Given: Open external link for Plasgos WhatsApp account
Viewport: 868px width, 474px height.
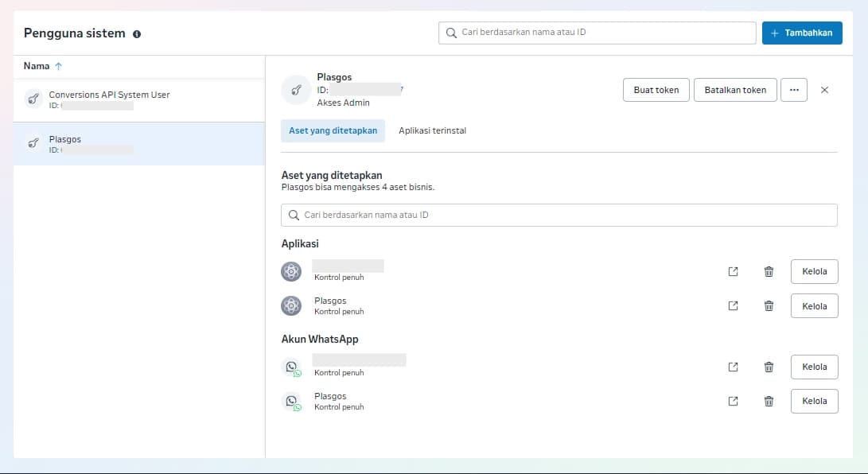Looking at the screenshot, I should pyautogui.click(x=733, y=402).
